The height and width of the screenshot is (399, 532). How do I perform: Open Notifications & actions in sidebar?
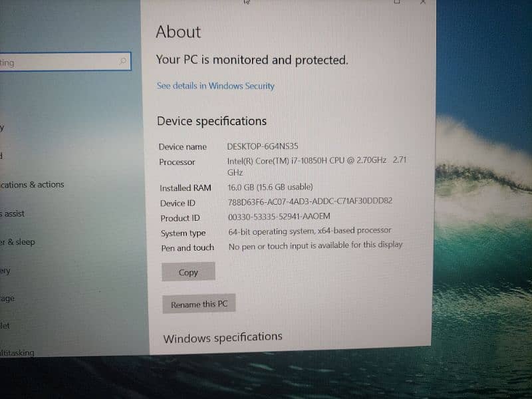pos(32,185)
